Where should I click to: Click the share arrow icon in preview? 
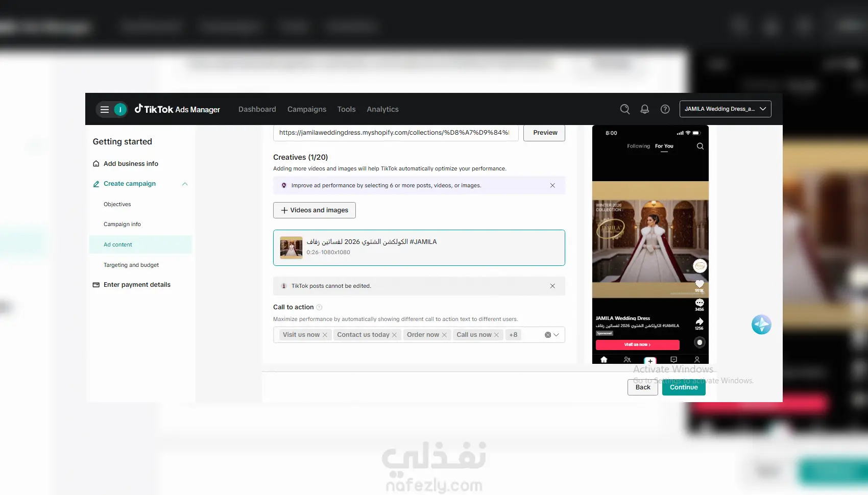pos(700,321)
